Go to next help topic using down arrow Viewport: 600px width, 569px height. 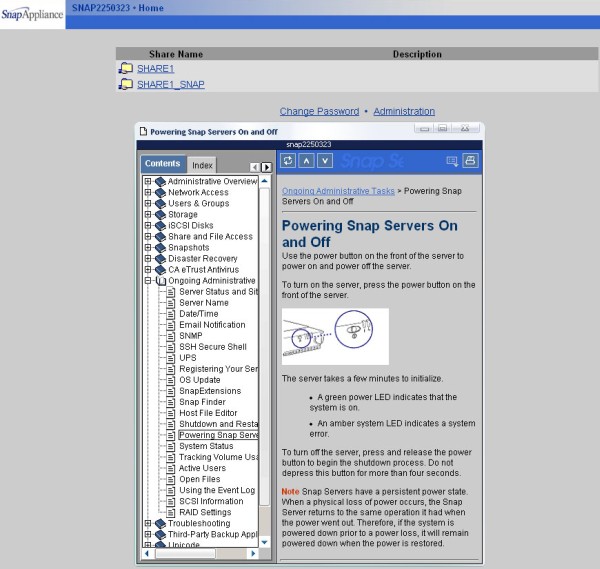(323, 161)
